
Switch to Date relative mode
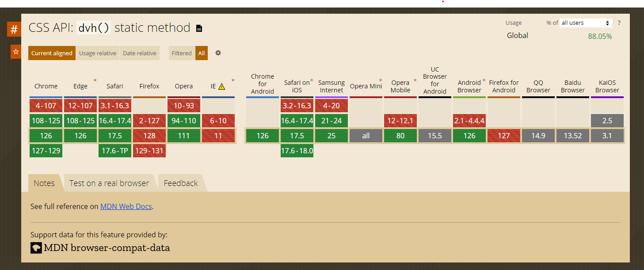(140, 53)
